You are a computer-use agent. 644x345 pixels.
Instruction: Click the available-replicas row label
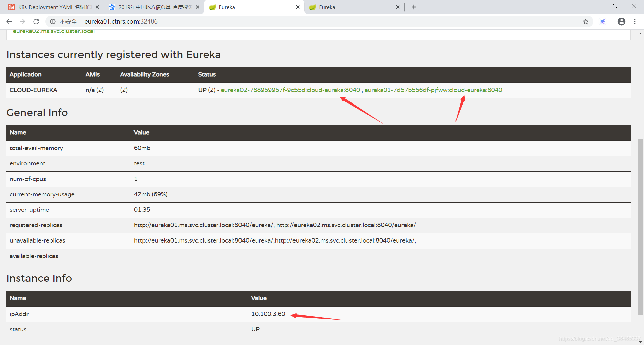(x=34, y=256)
